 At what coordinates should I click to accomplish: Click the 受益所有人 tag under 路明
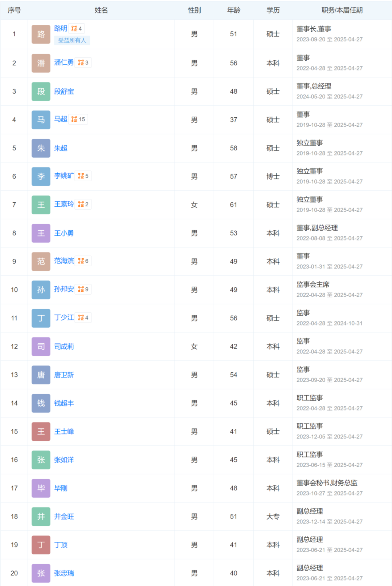(72, 40)
